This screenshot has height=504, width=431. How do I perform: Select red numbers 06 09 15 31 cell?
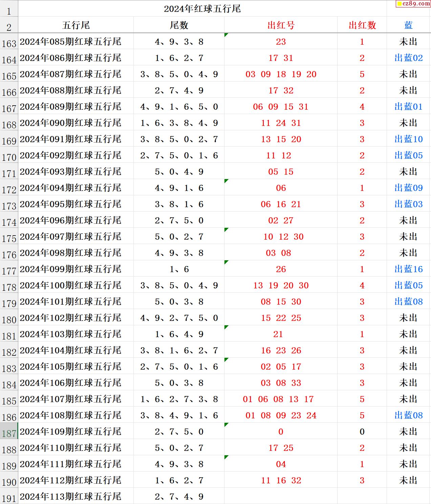click(x=281, y=107)
